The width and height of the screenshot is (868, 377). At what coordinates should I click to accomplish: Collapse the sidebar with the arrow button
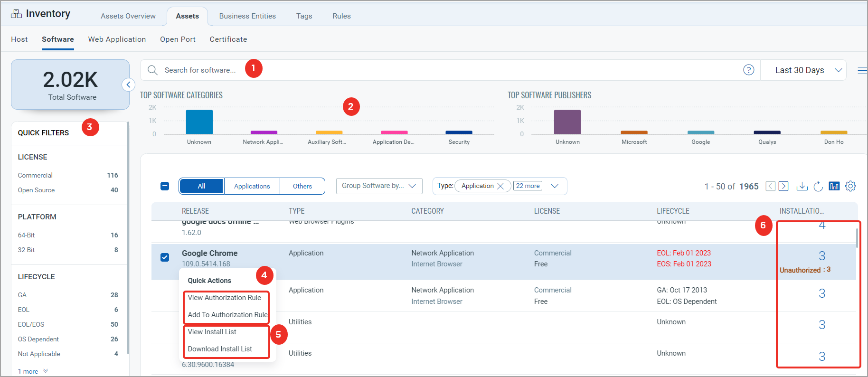pos(128,85)
